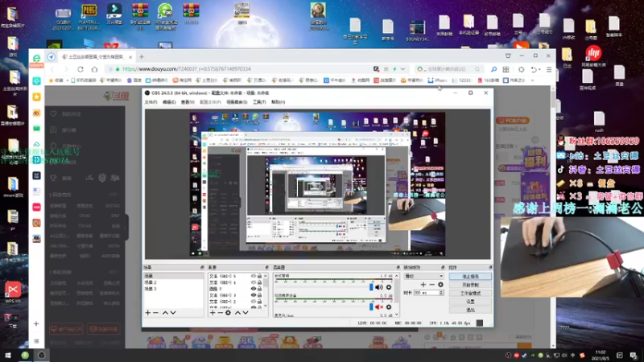
Task: Open the browser hamburger menu icon
Action: 549,69
